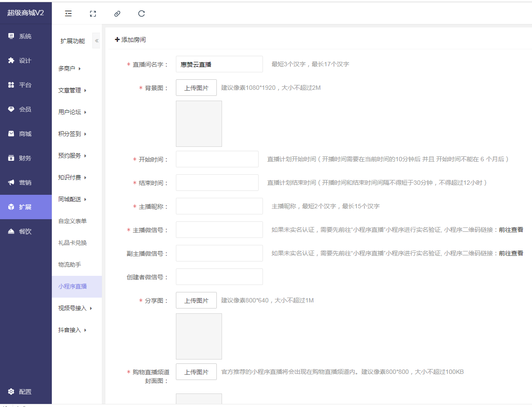Open the 礼品卡兑换 menu item
This screenshot has height=407, width=532.
click(72, 243)
